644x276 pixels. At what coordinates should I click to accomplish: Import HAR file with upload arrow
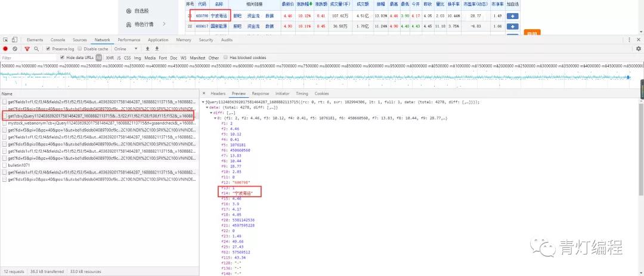pos(147,48)
